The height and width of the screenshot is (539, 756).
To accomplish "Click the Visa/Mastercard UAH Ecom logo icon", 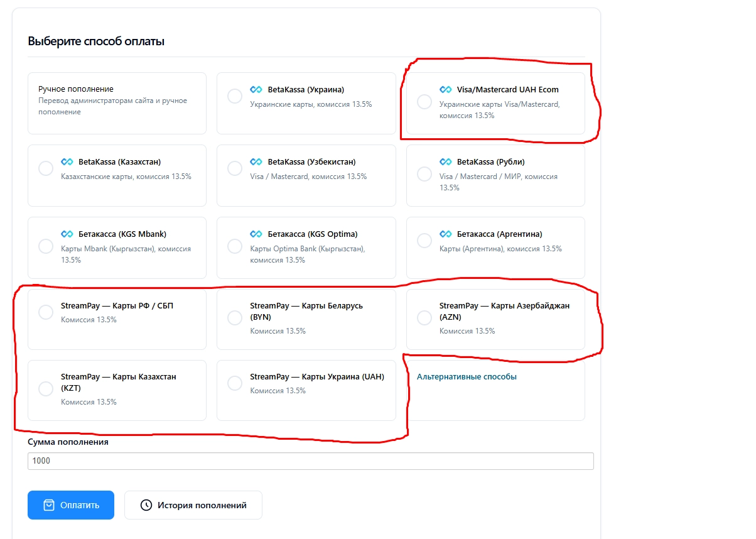I will click(x=446, y=89).
